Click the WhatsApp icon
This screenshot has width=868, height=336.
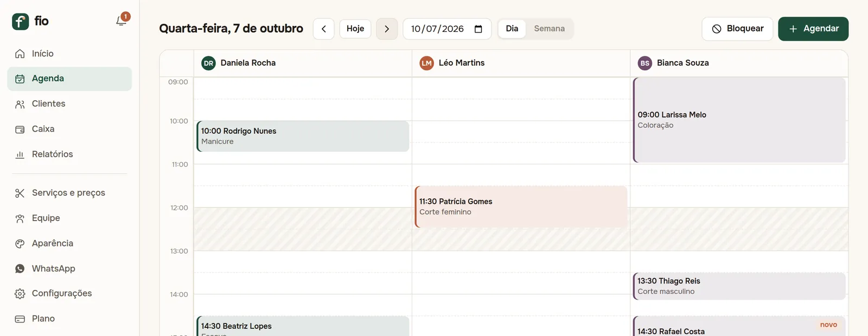point(20,269)
